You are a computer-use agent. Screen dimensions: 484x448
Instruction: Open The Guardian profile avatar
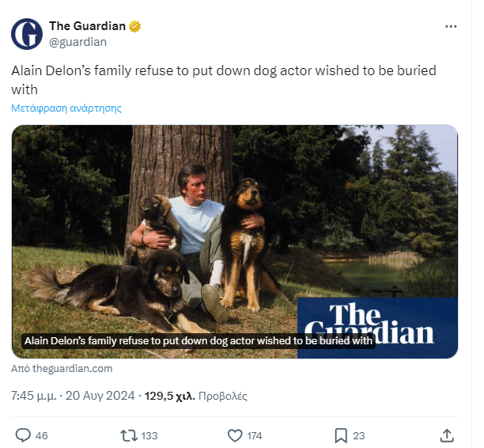click(x=27, y=33)
